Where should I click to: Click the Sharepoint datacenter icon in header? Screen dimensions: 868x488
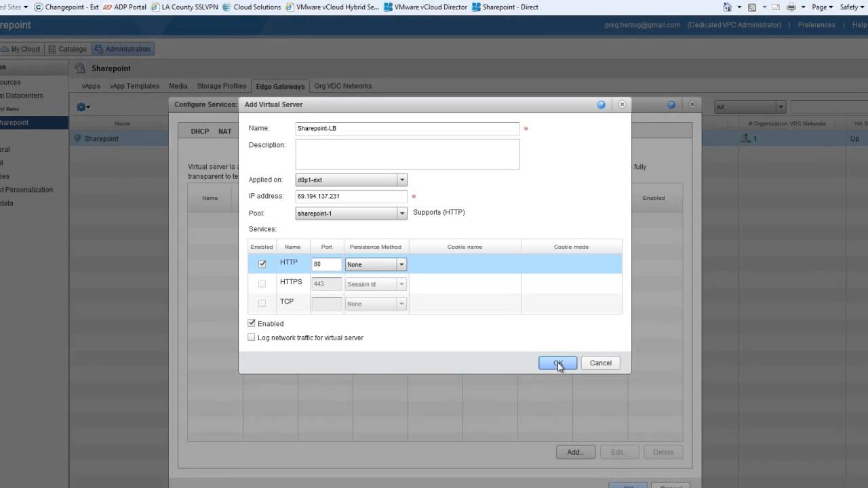80,68
